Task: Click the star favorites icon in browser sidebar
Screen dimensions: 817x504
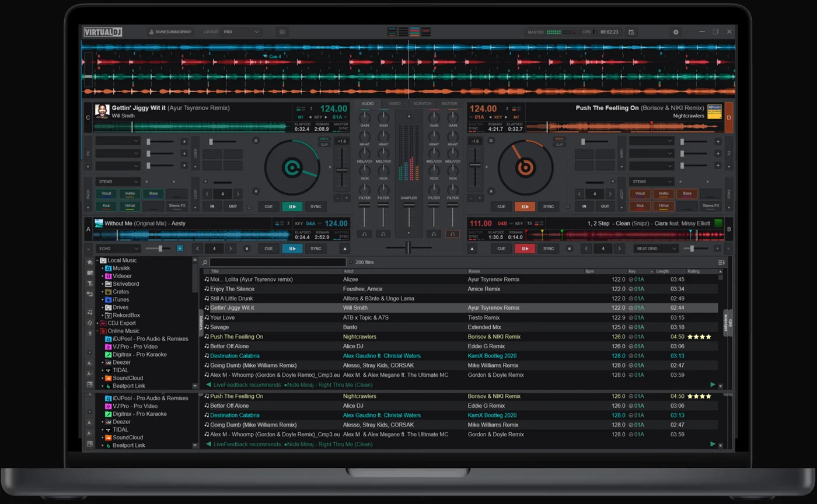Action: [90, 262]
